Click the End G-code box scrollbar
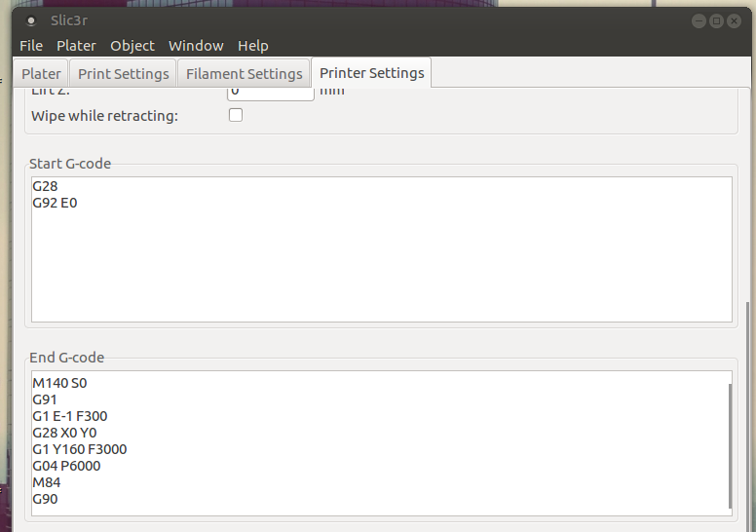756x532 pixels. [x=730, y=445]
